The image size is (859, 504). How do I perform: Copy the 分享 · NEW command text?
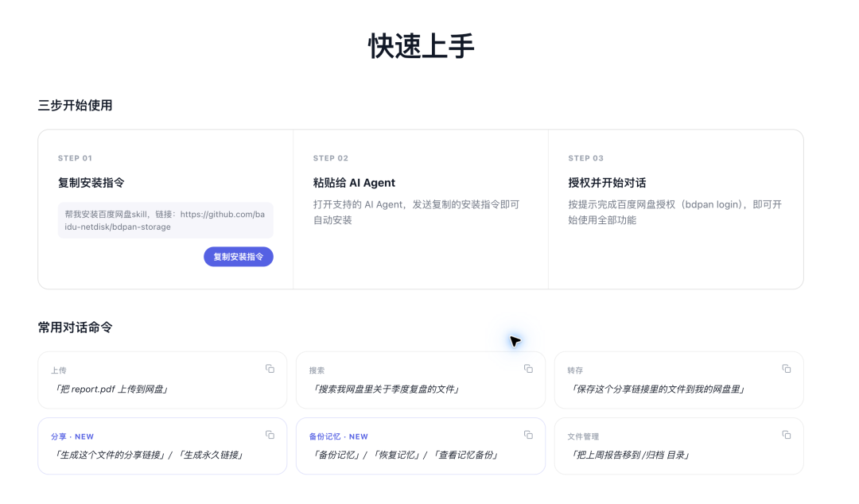[270, 434]
